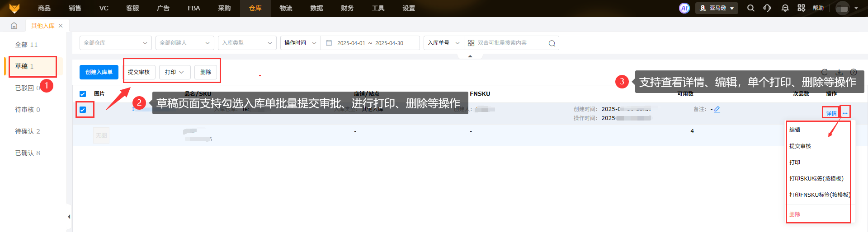
Task: Toggle the first order row checkbox
Action: [x=83, y=109]
